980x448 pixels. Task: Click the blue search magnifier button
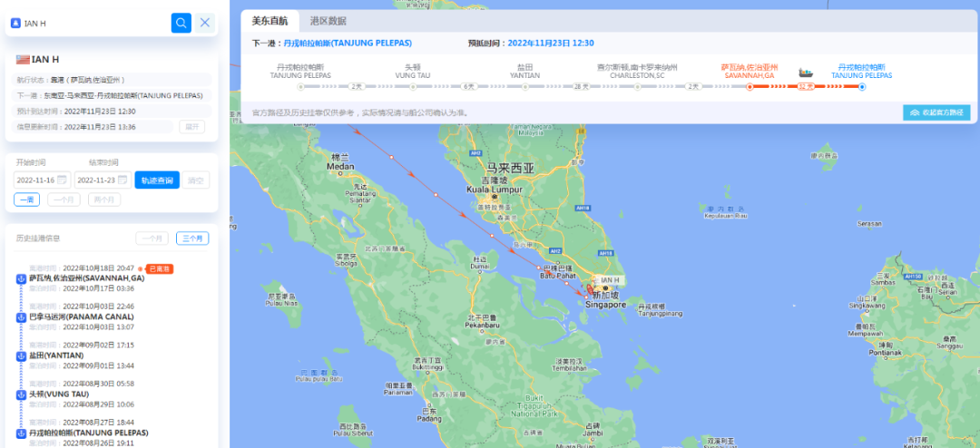pyautogui.click(x=181, y=23)
